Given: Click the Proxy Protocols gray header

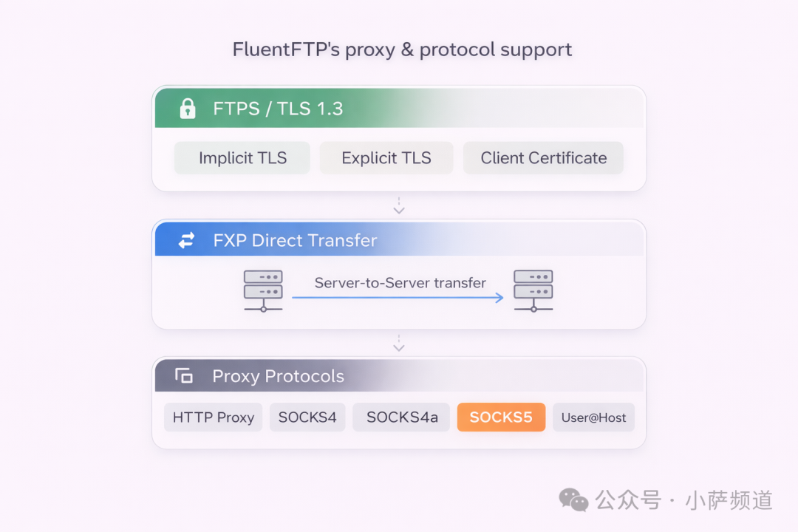Looking at the screenshot, I should coord(400,375).
